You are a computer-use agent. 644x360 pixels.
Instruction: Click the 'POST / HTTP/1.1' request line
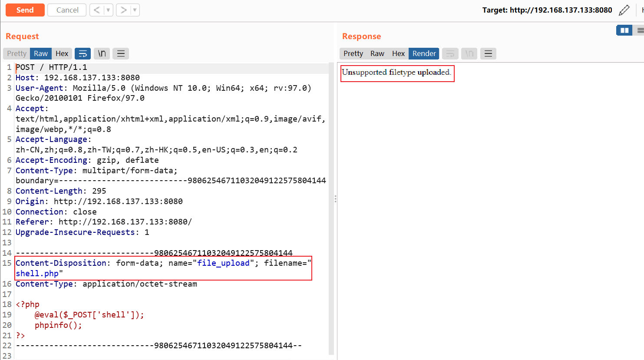click(x=51, y=67)
